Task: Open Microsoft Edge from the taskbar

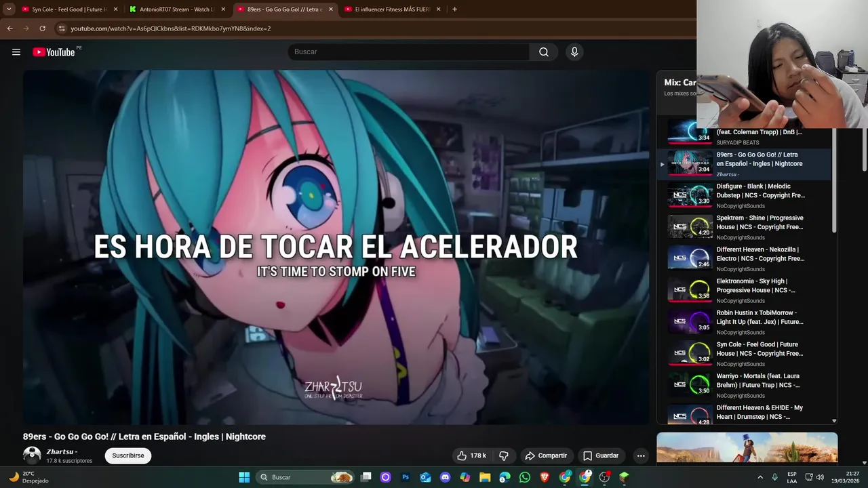Action: click(x=505, y=477)
